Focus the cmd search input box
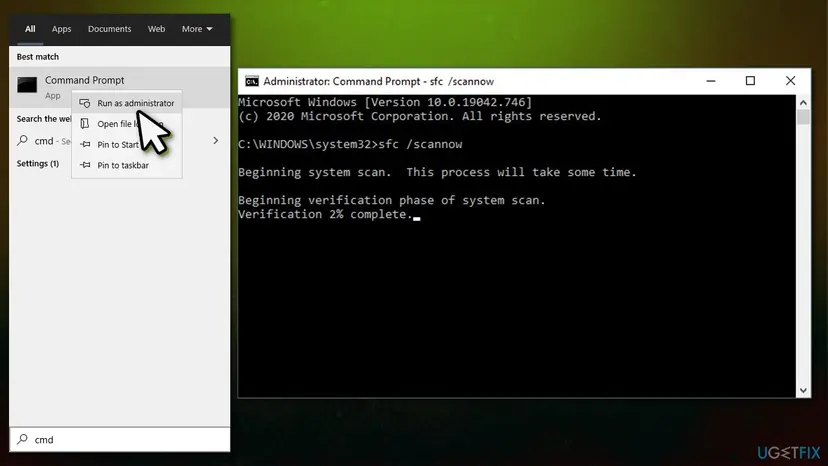The height and width of the screenshot is (466, 828). click(120, 440)
